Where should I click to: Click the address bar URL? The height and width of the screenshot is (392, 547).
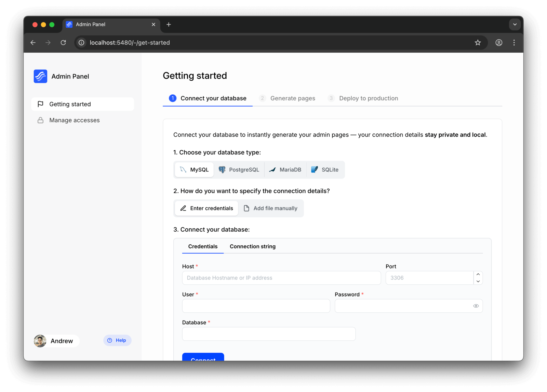[x=130, y=43]
